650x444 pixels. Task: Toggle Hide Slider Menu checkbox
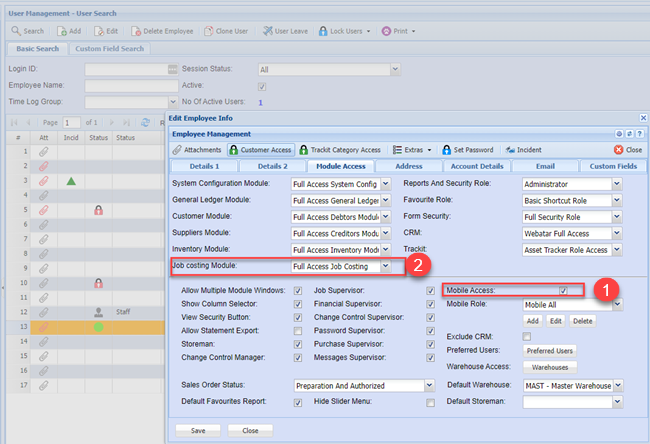[431, 402]
